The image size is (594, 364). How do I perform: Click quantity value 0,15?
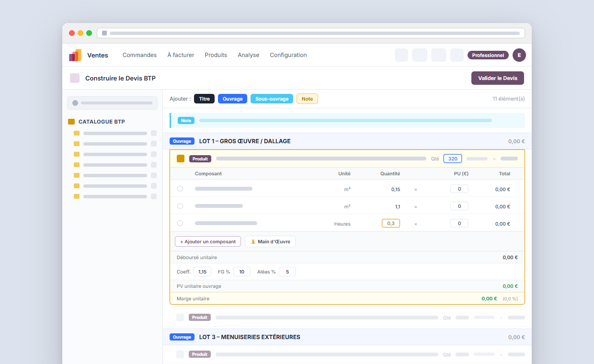coord(396,189)
